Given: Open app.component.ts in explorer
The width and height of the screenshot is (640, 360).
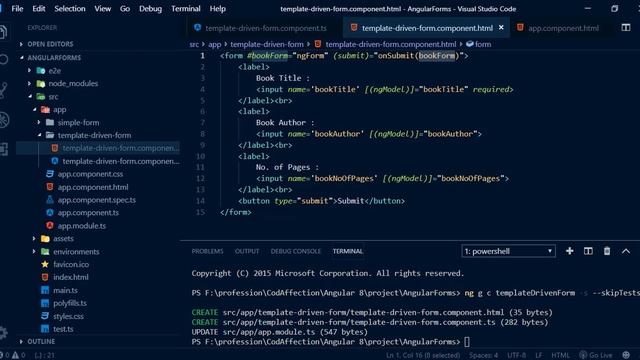Looking at the screenshot, I should point(88,213).
